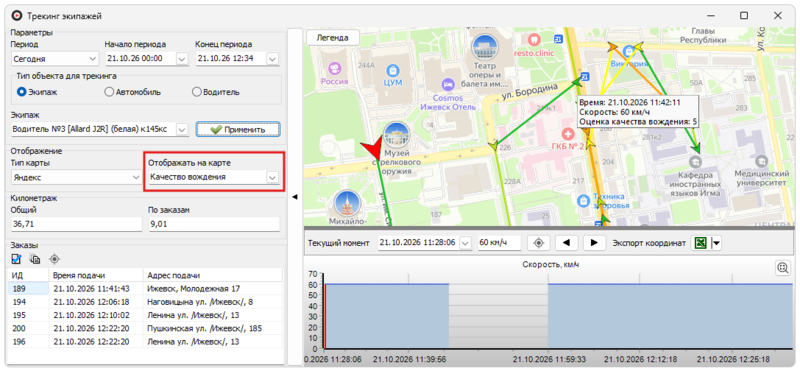This screenshot has height=371, width=800.
Task: Open Текущий момент datetime dropdown
Action: pyautogui.click(x=465, y=243)
